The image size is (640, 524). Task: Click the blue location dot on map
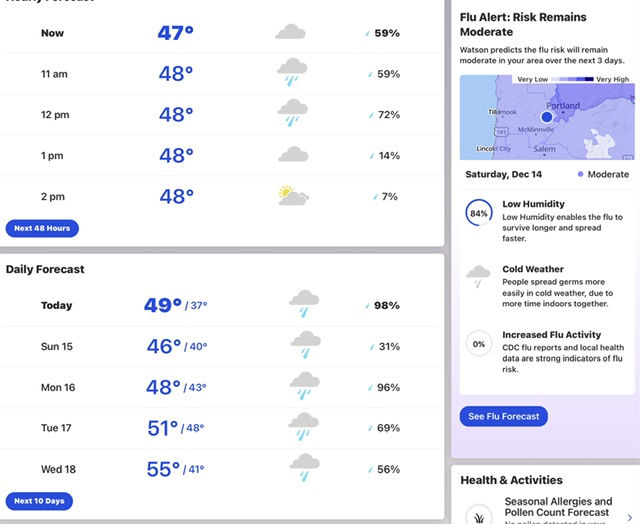(547, 117)
